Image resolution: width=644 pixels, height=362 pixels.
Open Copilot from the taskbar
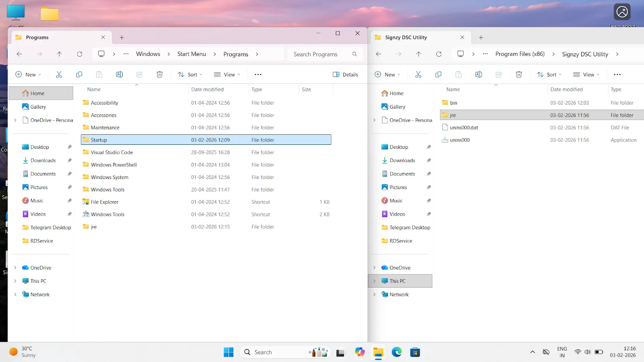[359, 352]
